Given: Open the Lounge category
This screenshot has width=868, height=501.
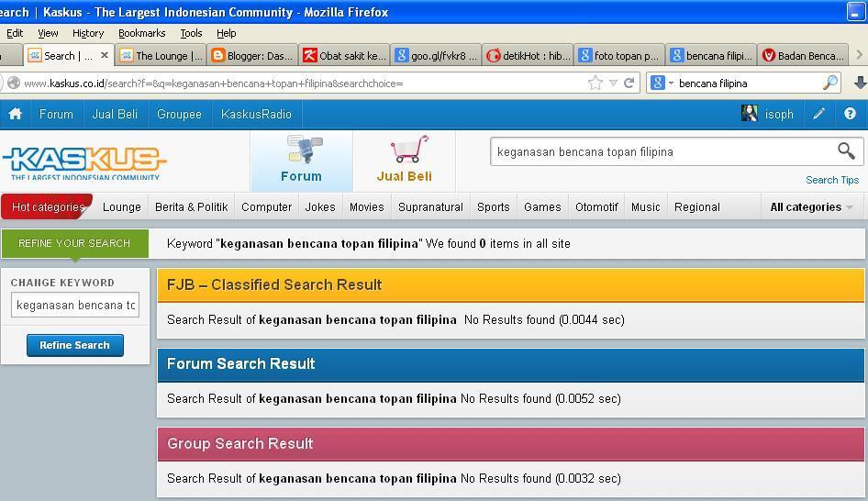Looking at the screenshot, I should click(122, 207).
